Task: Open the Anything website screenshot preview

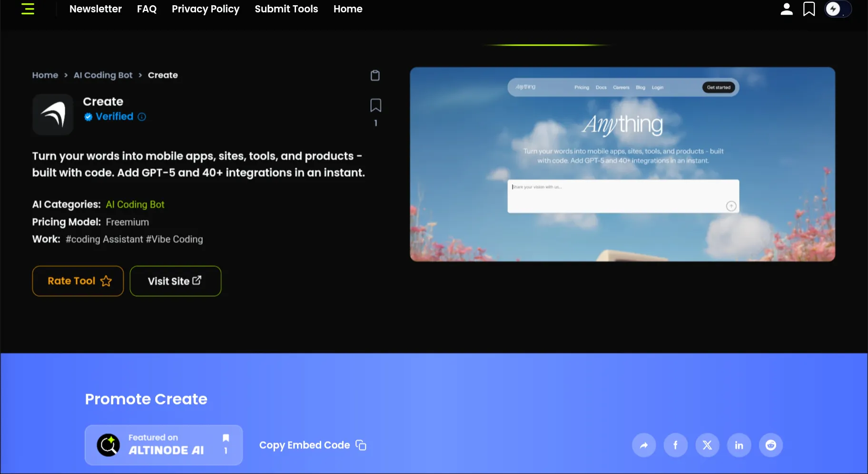Action: [622, 164]
